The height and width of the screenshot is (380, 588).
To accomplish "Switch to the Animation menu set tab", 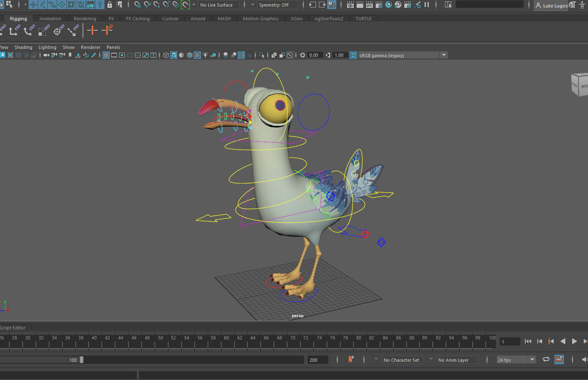I will [50, 18].
